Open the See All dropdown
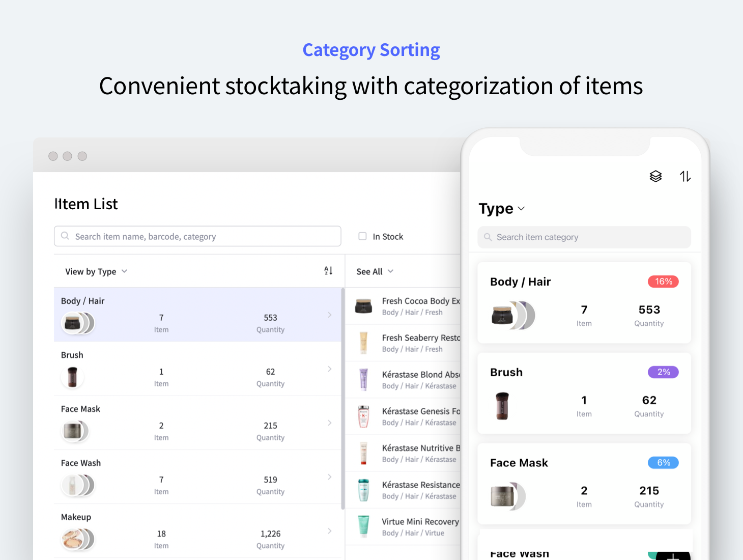This screenshot has height=560, width=743. (x=374, y=271)
